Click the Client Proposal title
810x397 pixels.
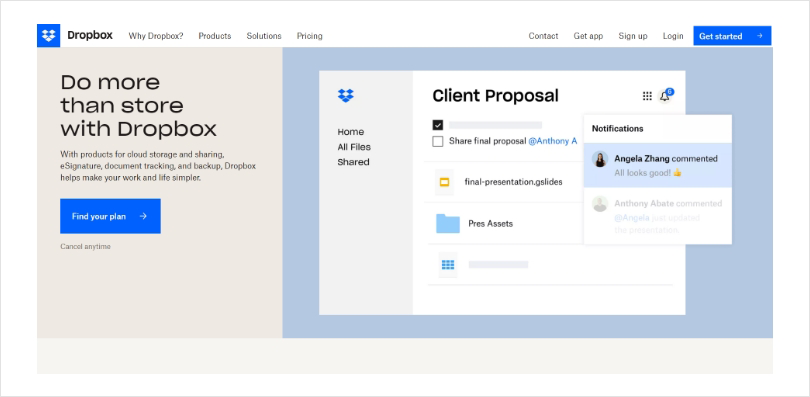(x=495, y=96)
